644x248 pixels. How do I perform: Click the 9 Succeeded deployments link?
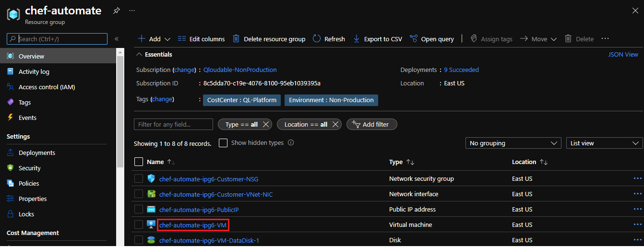461,70
